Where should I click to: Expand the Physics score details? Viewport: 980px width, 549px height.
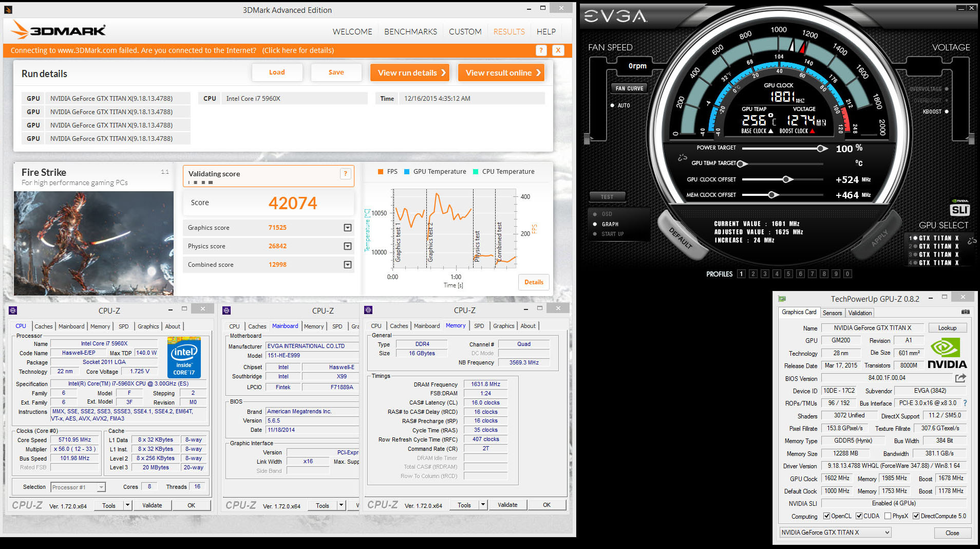[348, 246]
